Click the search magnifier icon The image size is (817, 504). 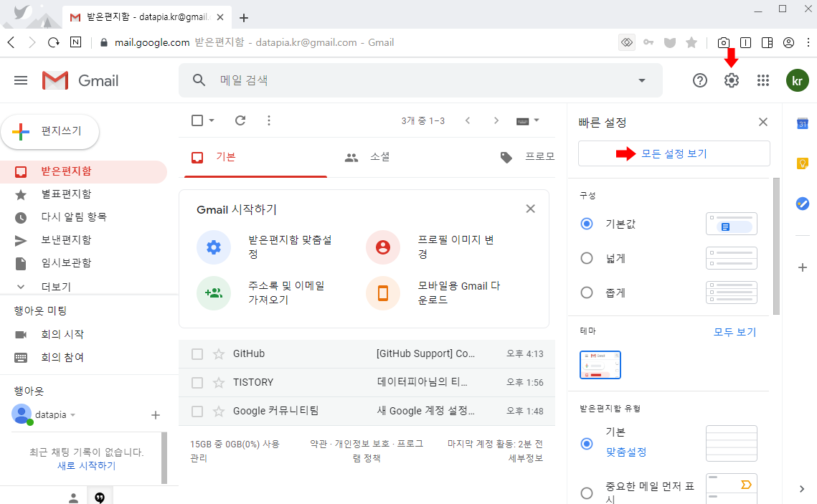coord(199,80)
